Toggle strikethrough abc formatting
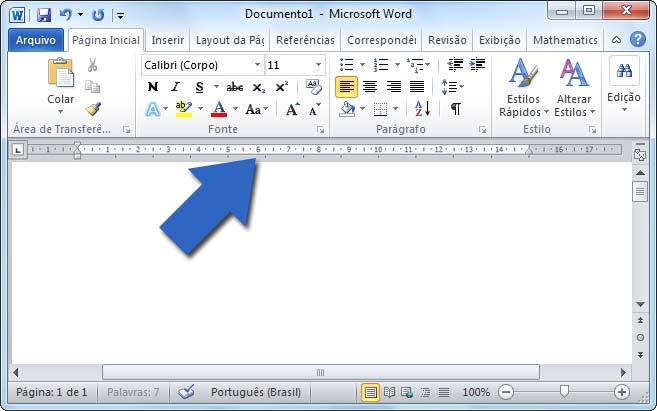The height and width of the screenshot is (411, 657). pyautogui.click(x=235, y=87)
